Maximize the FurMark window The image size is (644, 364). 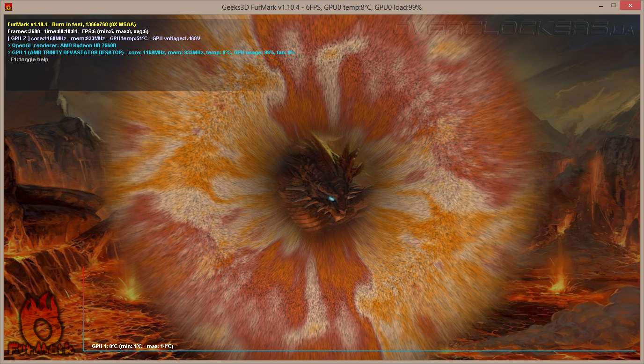[x=613, y=6]
